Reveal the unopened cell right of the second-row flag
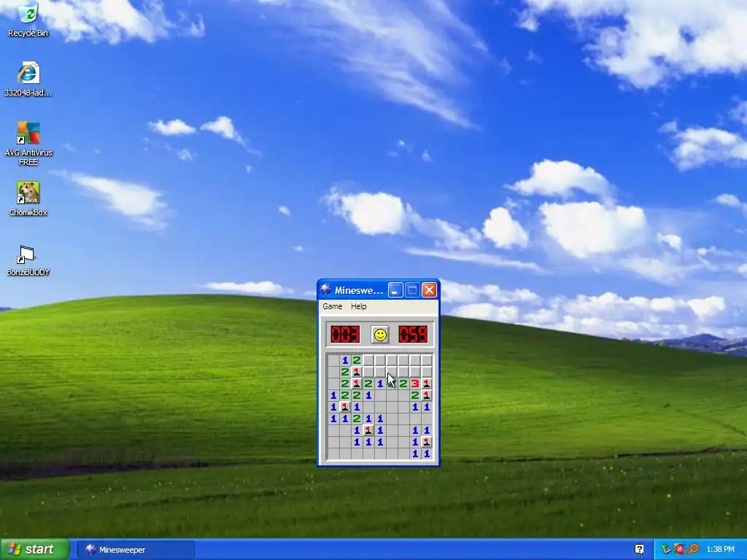 [368, 371]
